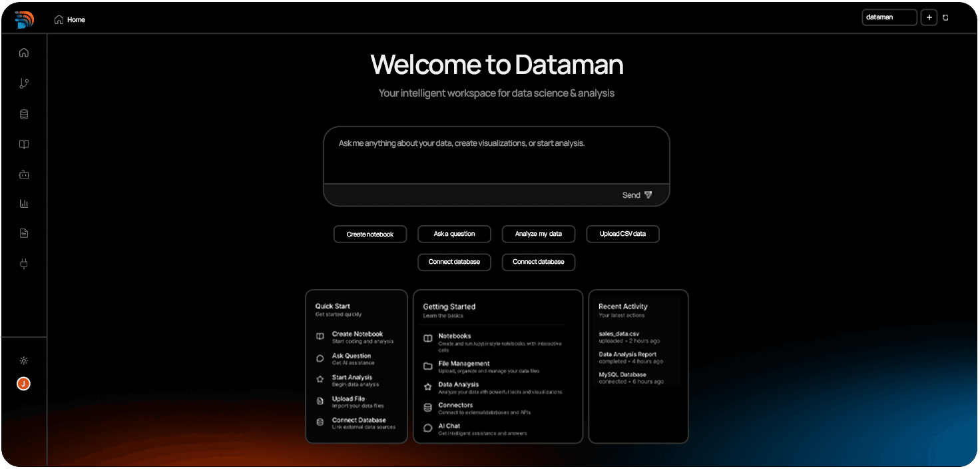Open your profile via the J avatar
The height and width of the screenshot is (469, 980).
click(24, 384)
